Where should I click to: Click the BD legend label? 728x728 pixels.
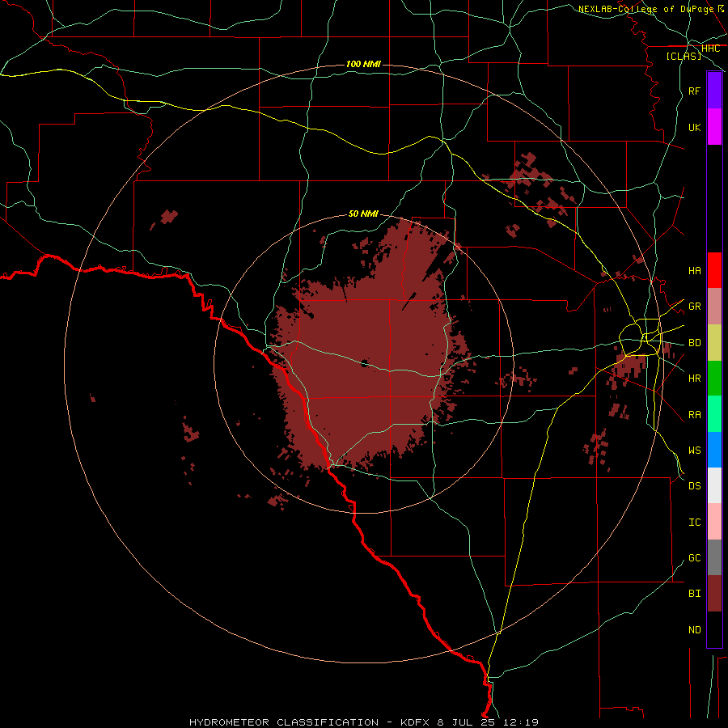[x=695, y=343]
